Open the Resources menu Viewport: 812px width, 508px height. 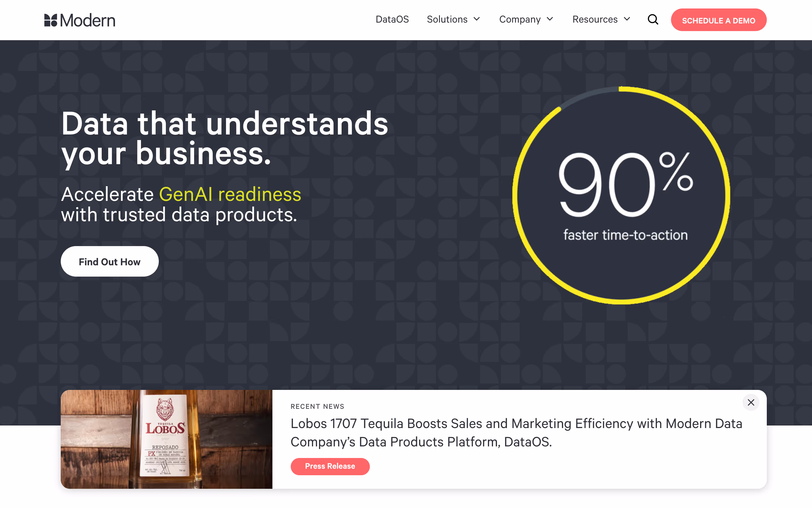click(x=595, y=19)
